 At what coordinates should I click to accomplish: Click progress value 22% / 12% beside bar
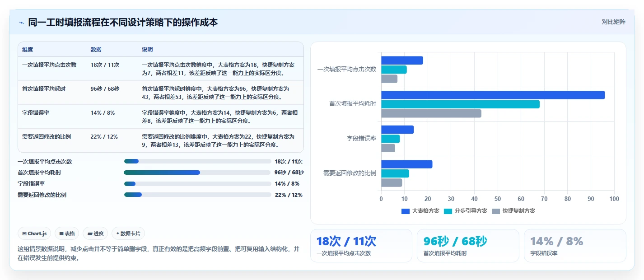tap(289, 195)
